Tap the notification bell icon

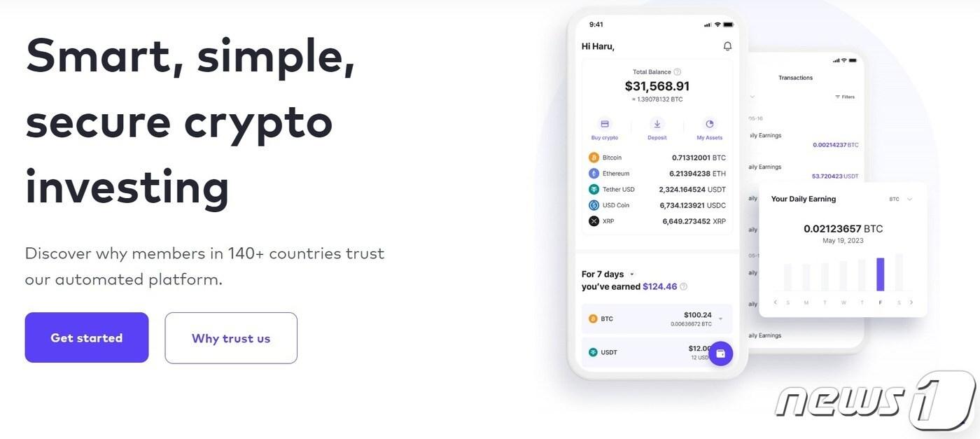(x=727, y=46)
